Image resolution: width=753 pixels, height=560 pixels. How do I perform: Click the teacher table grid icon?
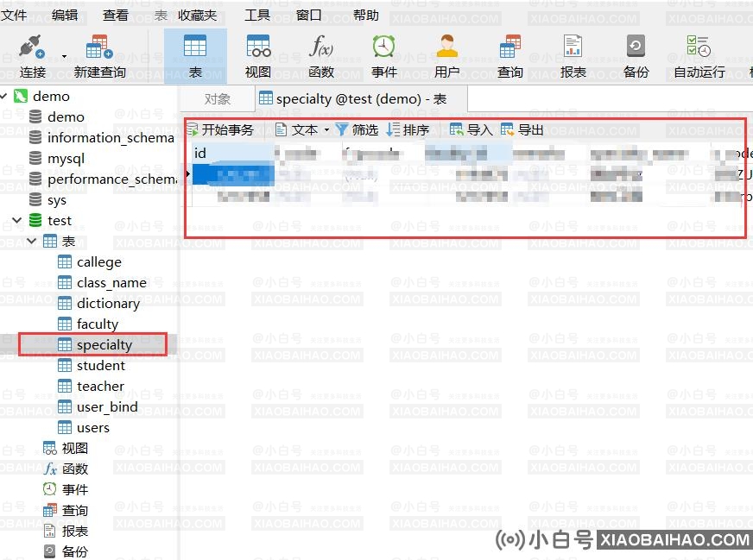65,386
